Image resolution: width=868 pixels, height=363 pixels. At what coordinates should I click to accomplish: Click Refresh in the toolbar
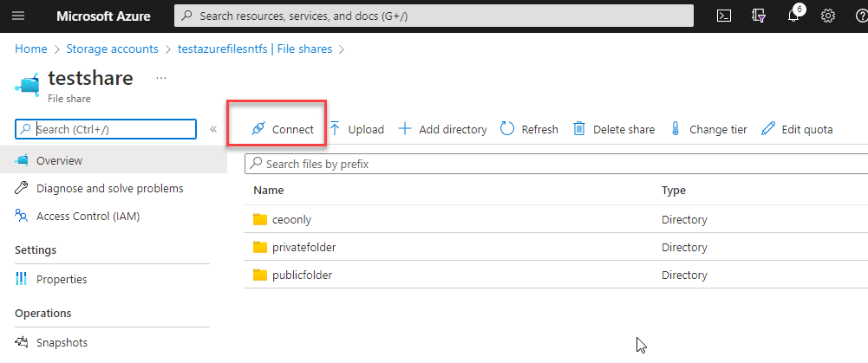click(x=529, y=129)
